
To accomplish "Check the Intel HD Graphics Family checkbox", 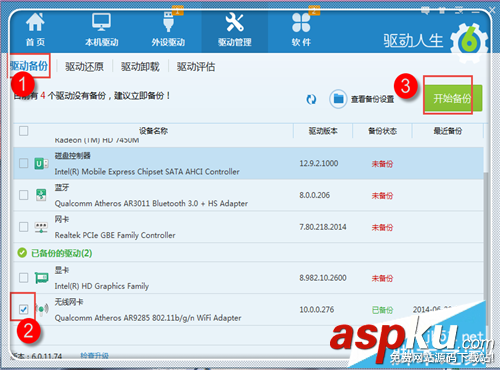I will click(x=24, y=277).
